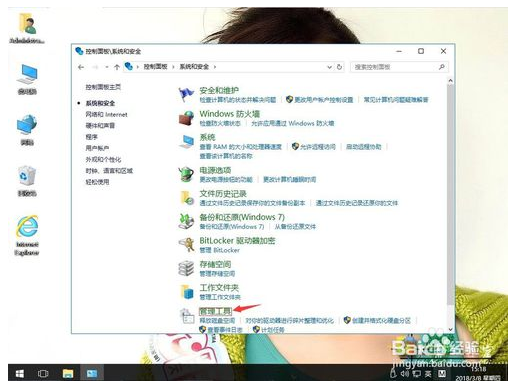Select 硬件和声音 in sidebar
This screenshot has height=381, width=510.
(x=100, y=126)
